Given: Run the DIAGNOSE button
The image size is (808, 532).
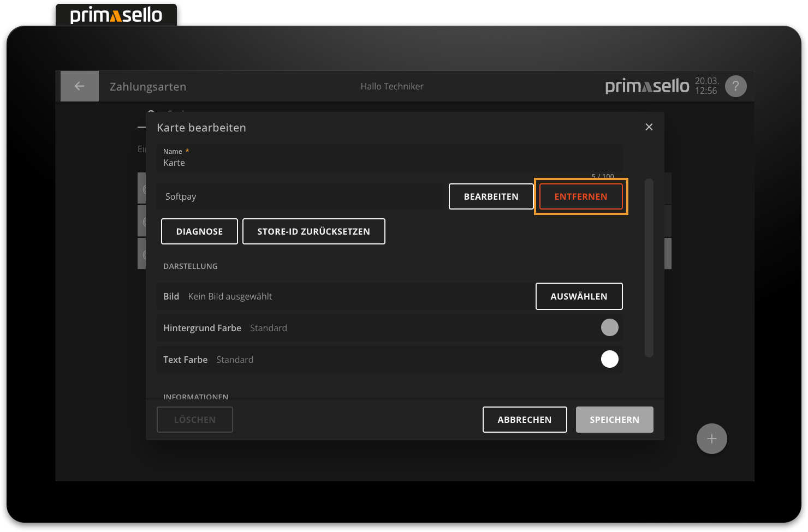Looking at the screenshot, I should (x=199, y=231).
